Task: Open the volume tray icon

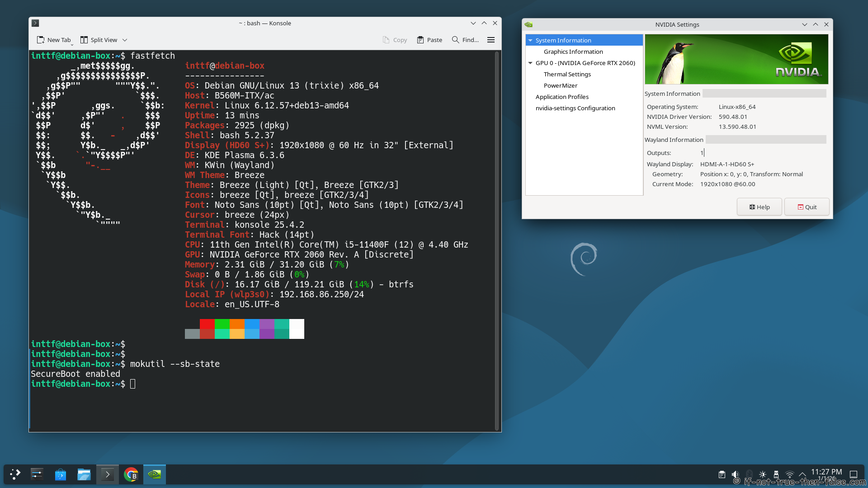Action: coord(736,474)
